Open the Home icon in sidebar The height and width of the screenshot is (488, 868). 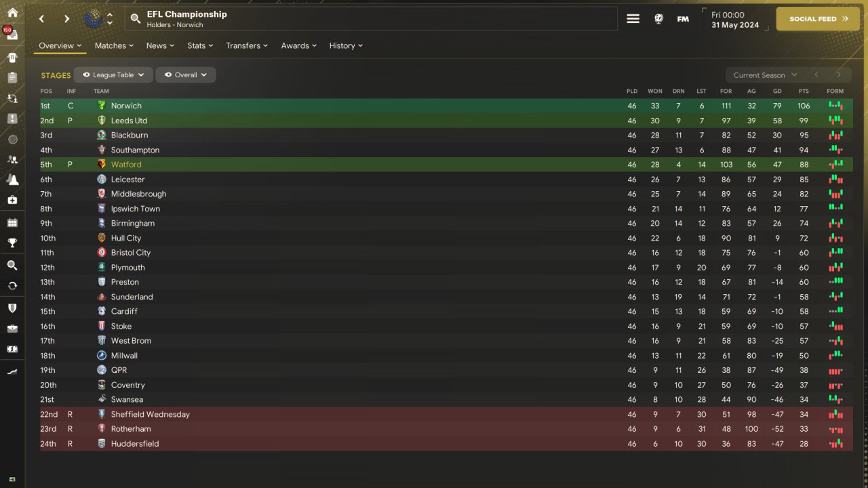tap(12, 13)
